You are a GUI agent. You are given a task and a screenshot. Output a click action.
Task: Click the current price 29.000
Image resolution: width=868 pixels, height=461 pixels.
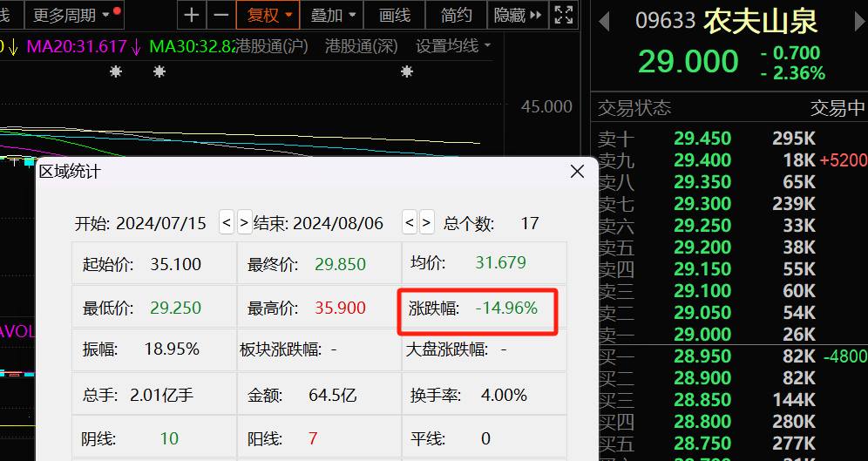pos(688,61)
